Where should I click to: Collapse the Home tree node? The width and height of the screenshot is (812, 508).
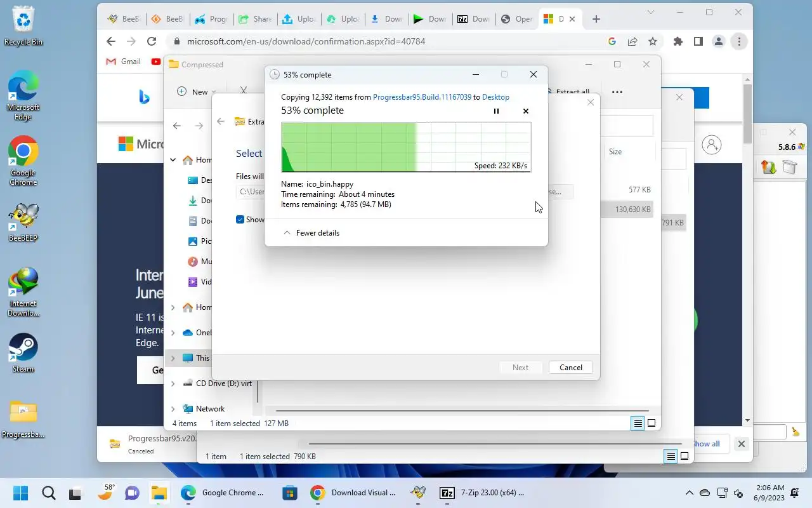point(173,160)
